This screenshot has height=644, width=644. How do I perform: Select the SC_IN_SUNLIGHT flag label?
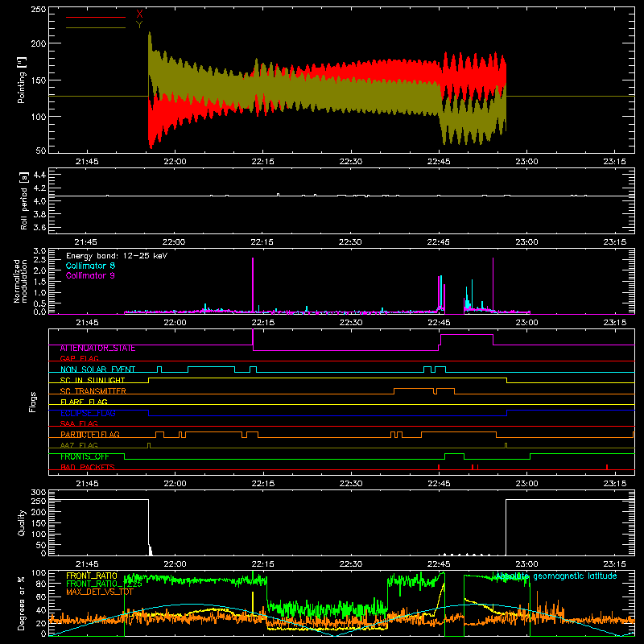[93, 380]
